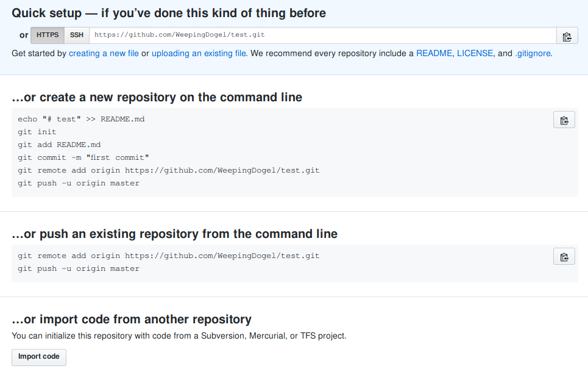
Task: Click the 'create a new repository' heading
Action: (157, 97)
